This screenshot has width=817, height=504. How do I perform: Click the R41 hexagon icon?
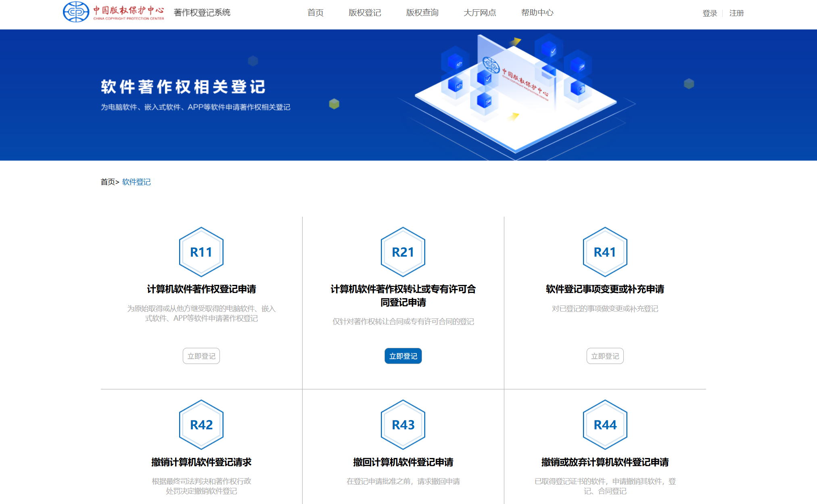pos(604,252)
